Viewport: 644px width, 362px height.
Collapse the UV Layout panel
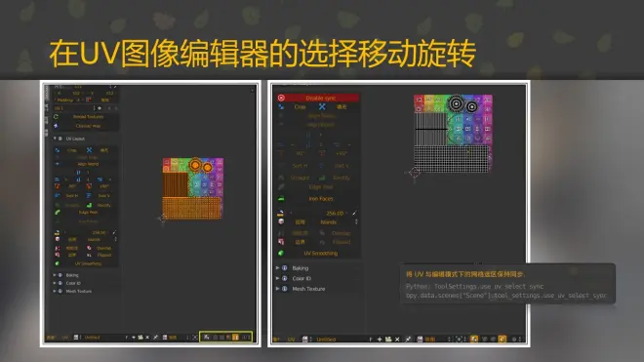pos(55,139)
